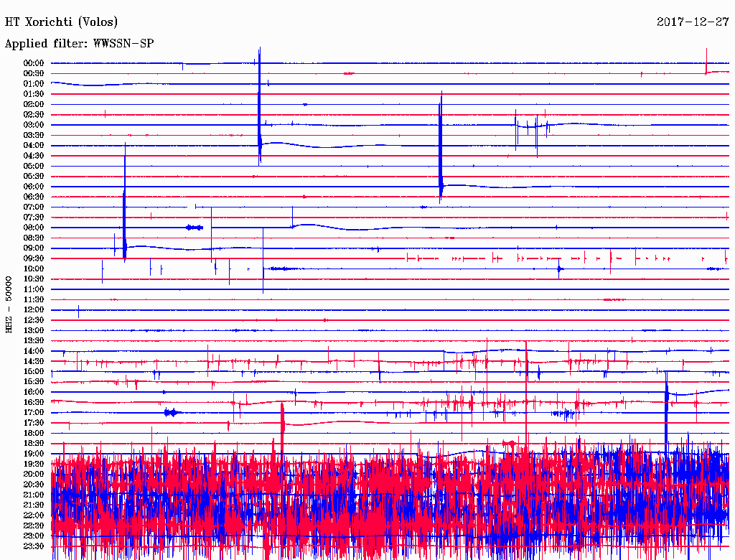Click the date 2017-12-27
This screenshot has width=735, height=560.
[x=693, y=22]
